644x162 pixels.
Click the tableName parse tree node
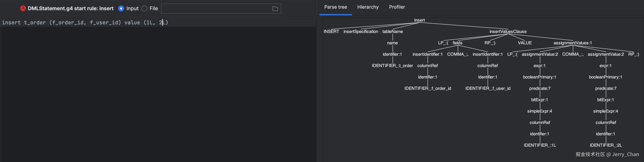pos(392,32)
